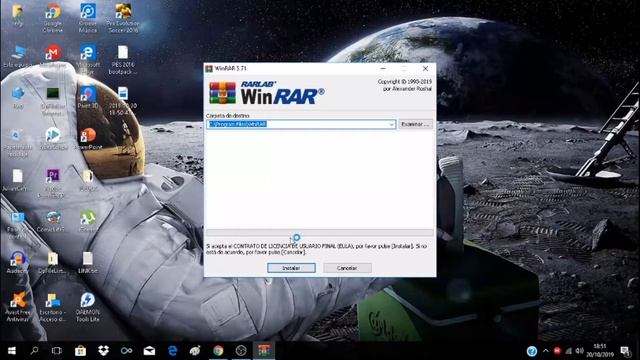Screen dimensions: 640x360
Task: Close the WinRAR 5.71 installer window
Action: [x=425, y=69]
